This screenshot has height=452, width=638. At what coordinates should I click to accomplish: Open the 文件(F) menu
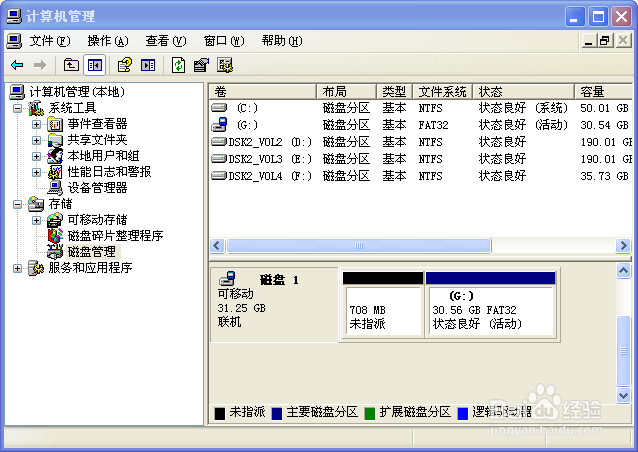tap(50, 41)
